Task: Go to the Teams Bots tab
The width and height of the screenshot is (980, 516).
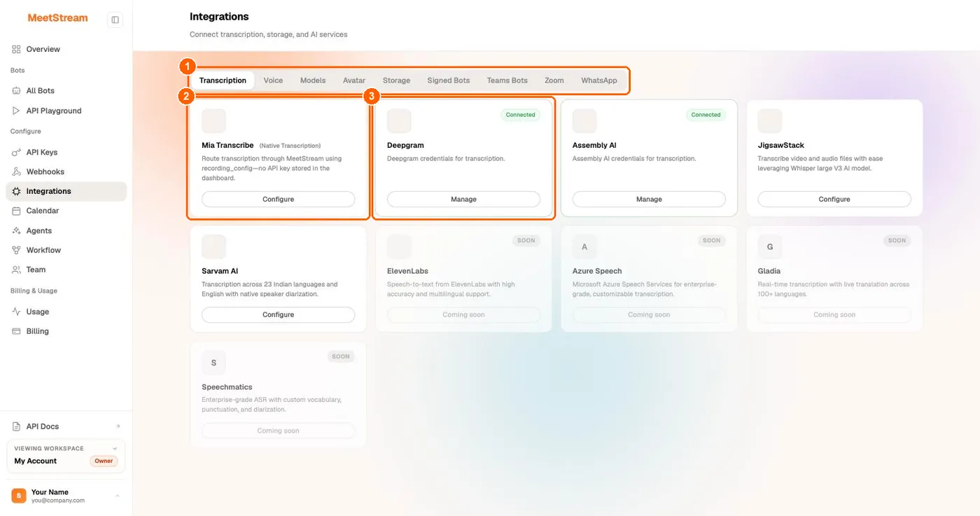Action: (507, 81)
